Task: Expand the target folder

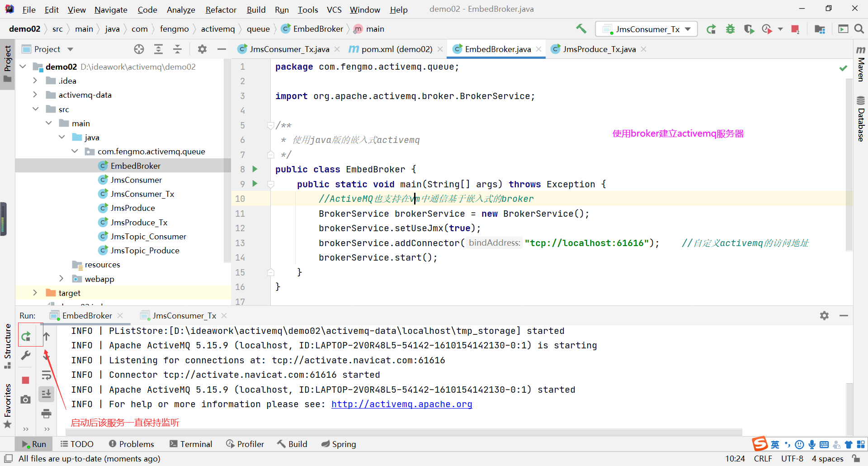Action: click(x=35, y=293)
